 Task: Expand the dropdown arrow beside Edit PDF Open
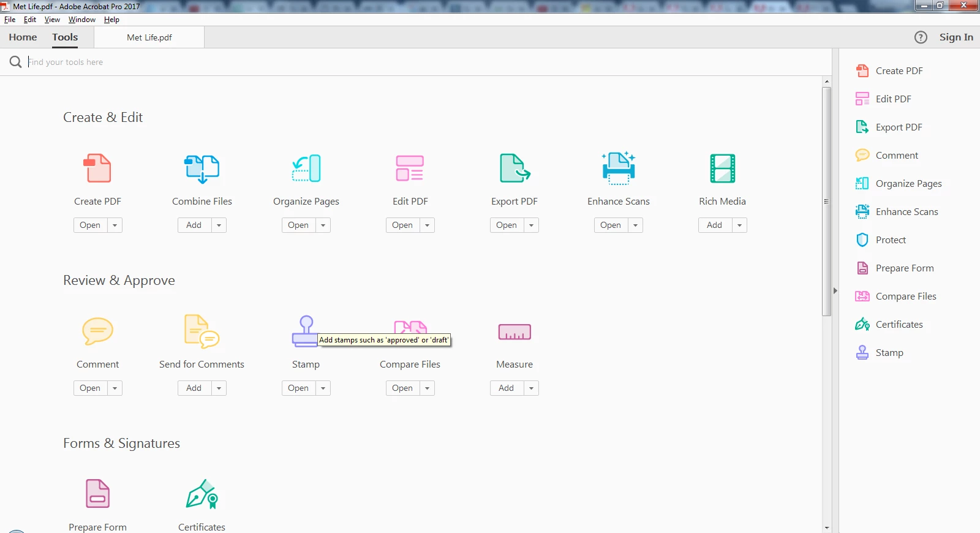pos(427,225)
